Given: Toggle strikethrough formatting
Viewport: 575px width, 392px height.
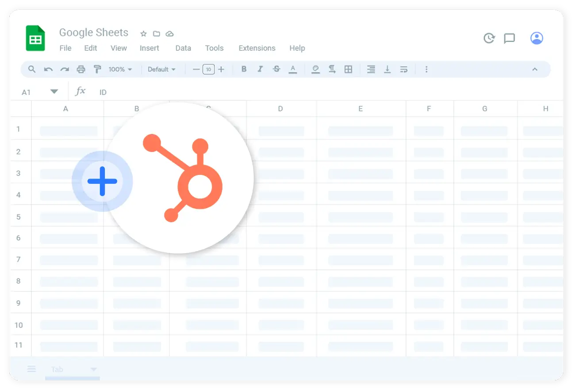Looking at the screenshot, I should click(x=276, y=69).
